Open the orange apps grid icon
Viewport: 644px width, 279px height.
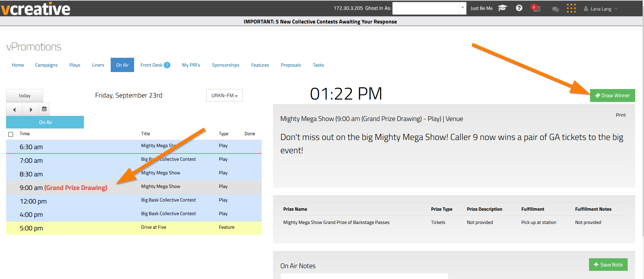click(x=571, y=8)
